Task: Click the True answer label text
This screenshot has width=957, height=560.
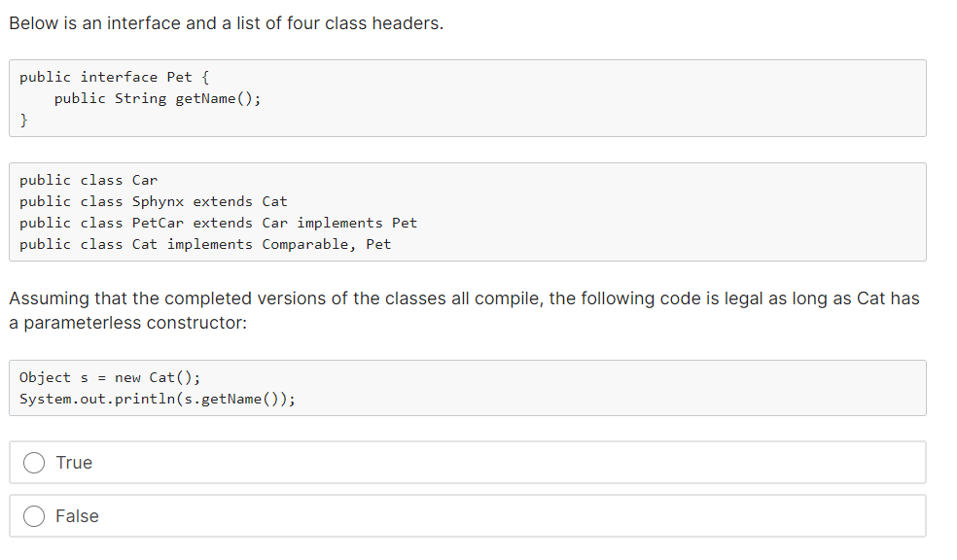Action: [x=73, y=463]
